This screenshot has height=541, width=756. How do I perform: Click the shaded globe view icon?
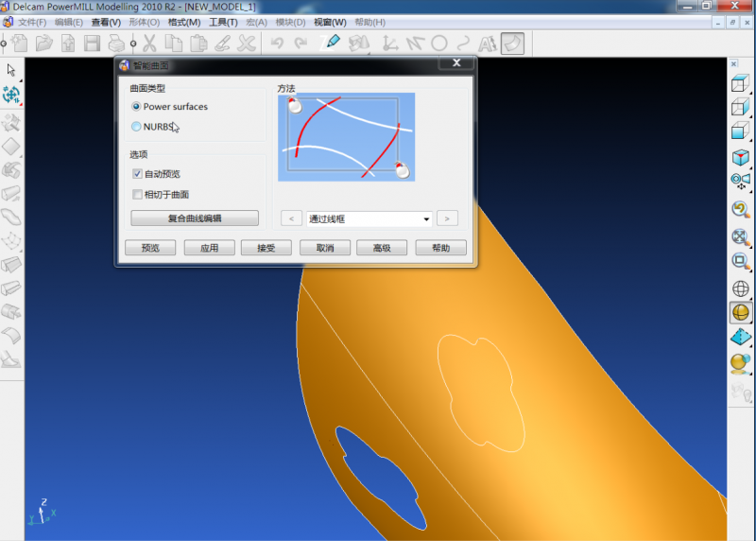point(741,313)
